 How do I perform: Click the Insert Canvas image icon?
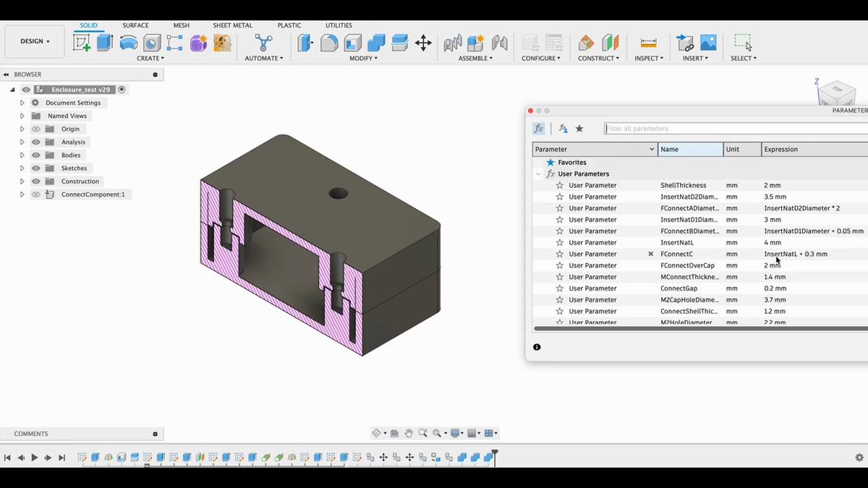[x=708, y=43]
